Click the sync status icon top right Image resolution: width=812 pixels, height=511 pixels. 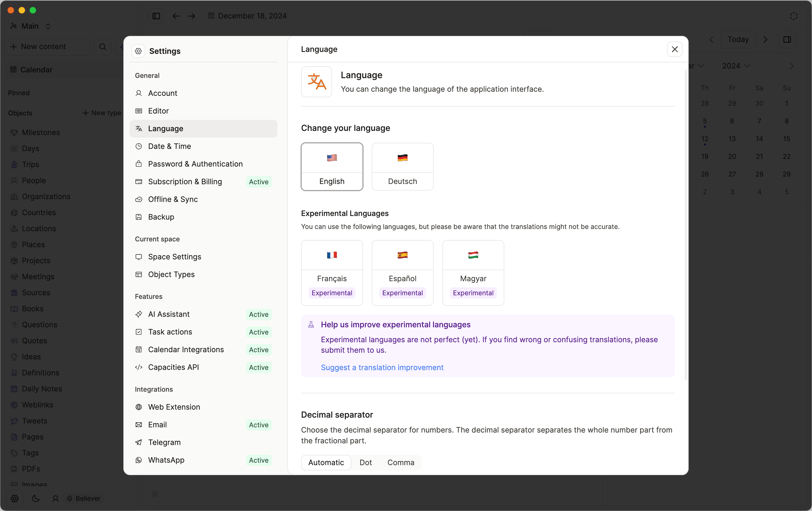[x=794, y=16]
